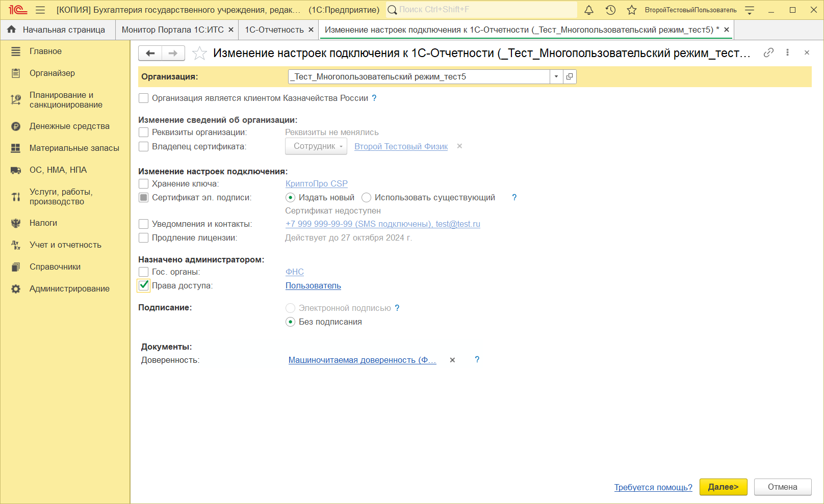Image resolution: width=824 pixels, height=504 pixels.
Task: Open favorites star in title bar
Action: click(632, 10)
